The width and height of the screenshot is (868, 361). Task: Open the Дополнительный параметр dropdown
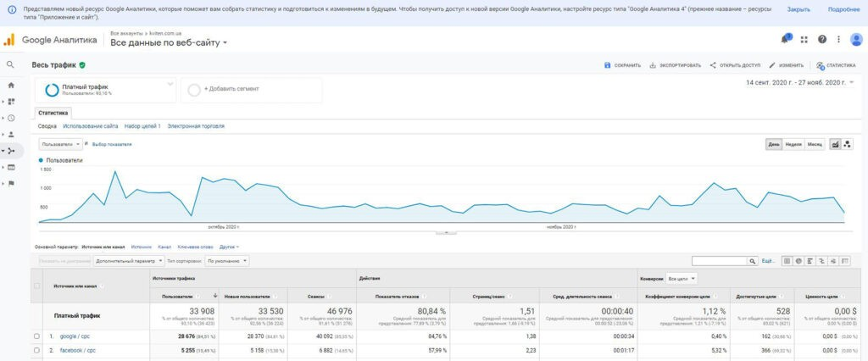129,261
